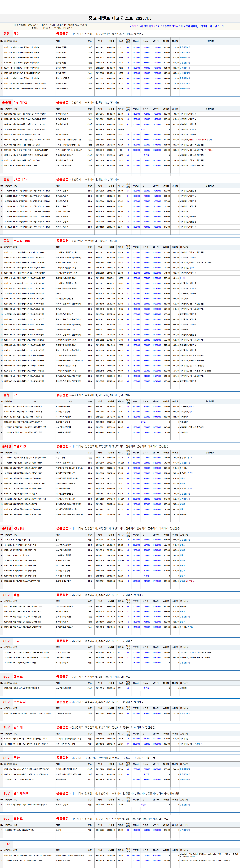Select the 경형 category label
Screen dimensions: 240x868
(x=6, y=34)
